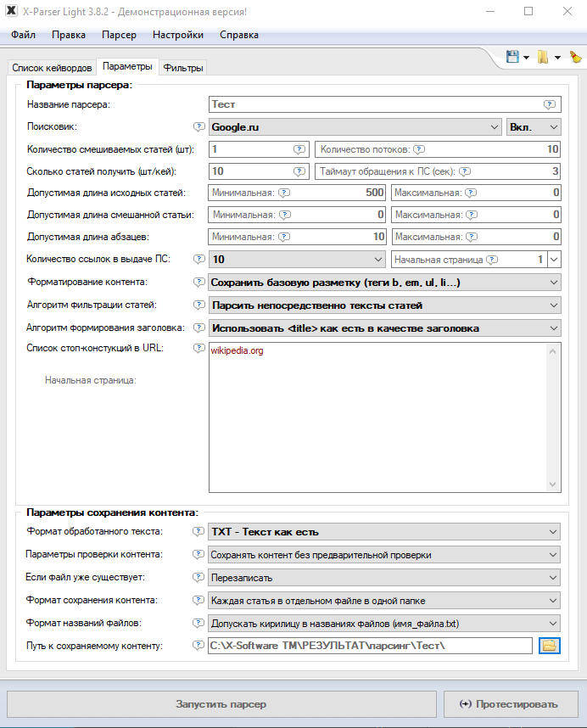The width and height of the screenshot is (587, 728).
Task: Help icon for смешанной статьи Максимальная
Action: click(x=472, y=215)
